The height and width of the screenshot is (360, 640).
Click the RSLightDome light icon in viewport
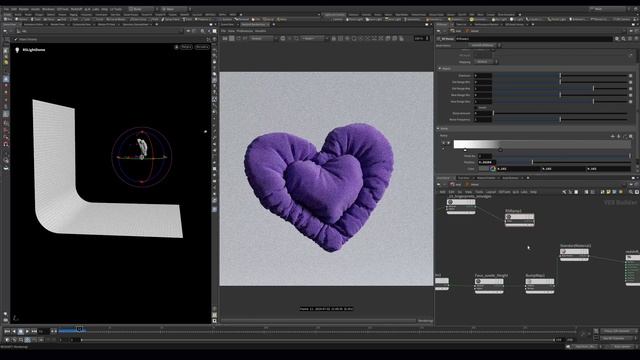pos(17,50)
